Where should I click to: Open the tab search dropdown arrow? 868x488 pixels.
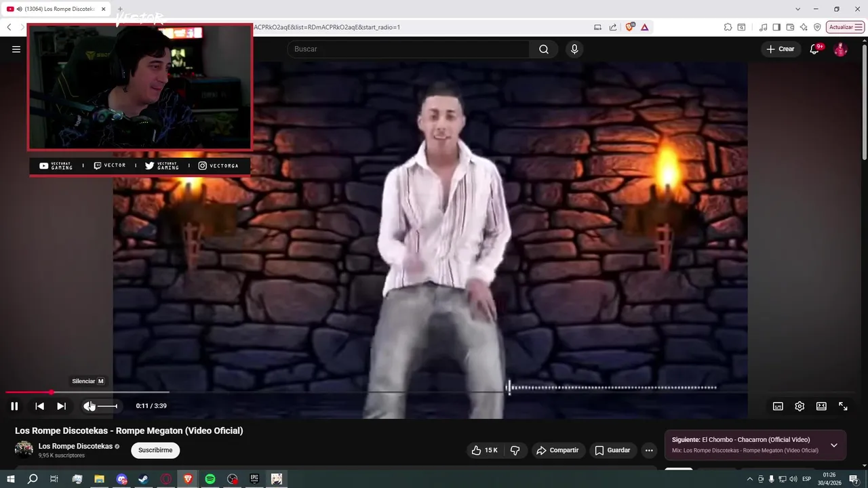[798, 9]
